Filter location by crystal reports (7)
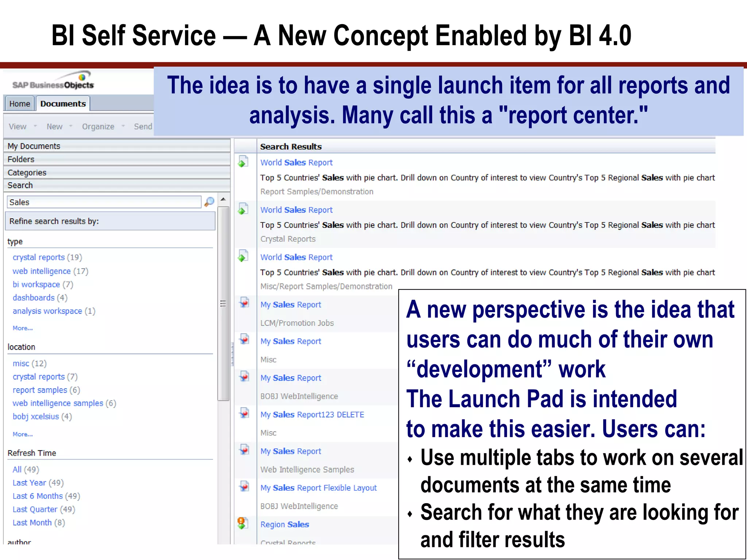 coord(45,377)
